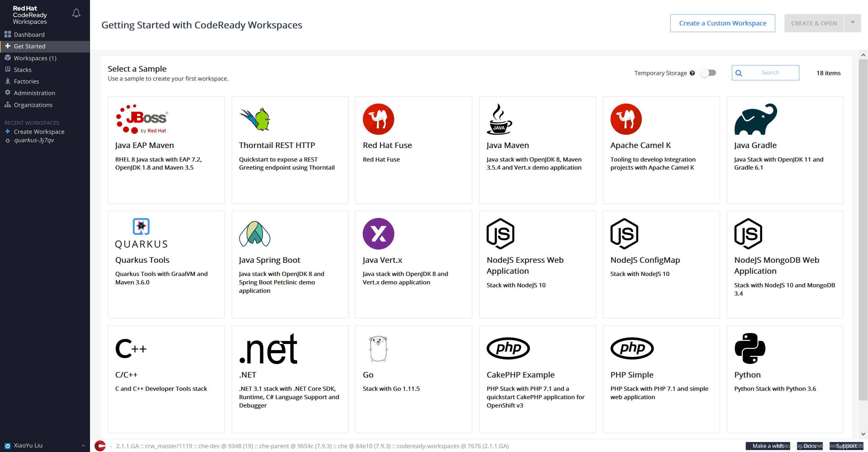The height and width of the screenshot is (452, 868).
Task: Click the Docs footer link
Action: click(809, 446)
